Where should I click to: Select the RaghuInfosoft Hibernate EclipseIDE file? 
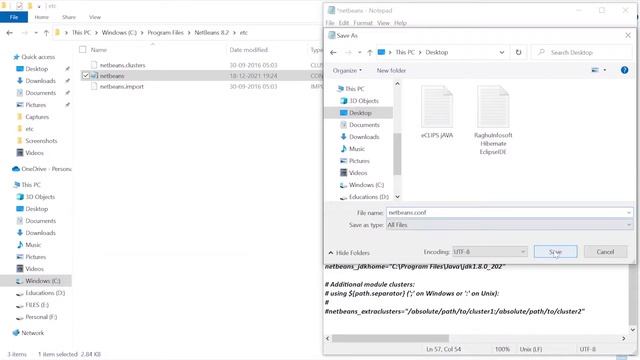pos(493,120)
